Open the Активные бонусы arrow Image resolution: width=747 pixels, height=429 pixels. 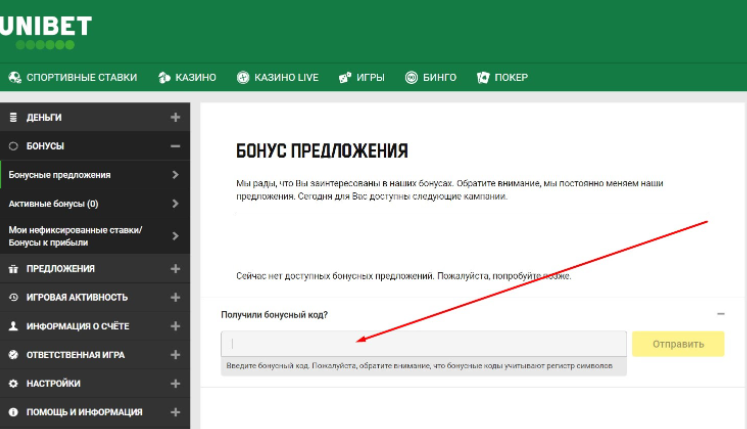tap(175, 204)
